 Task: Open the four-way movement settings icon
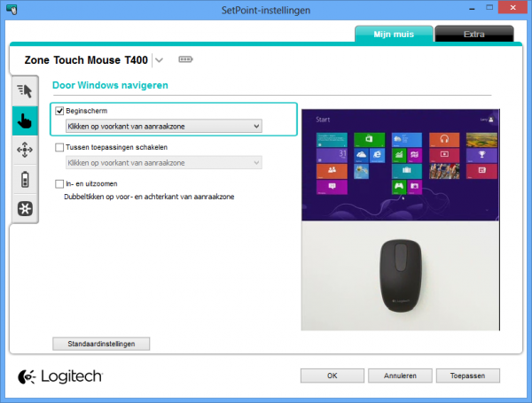tap(25, 150)
